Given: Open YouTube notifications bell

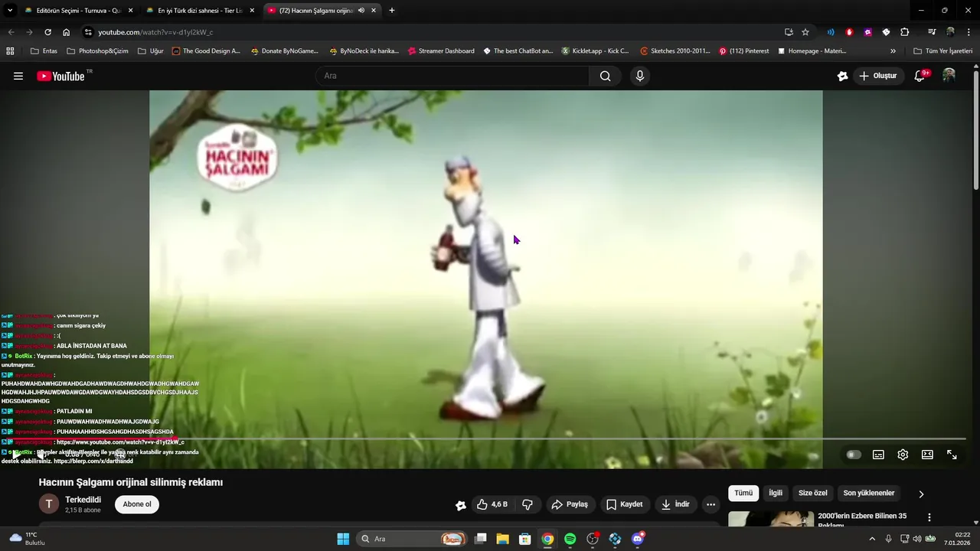Looking at the screenshot, I should coord(920,76).
